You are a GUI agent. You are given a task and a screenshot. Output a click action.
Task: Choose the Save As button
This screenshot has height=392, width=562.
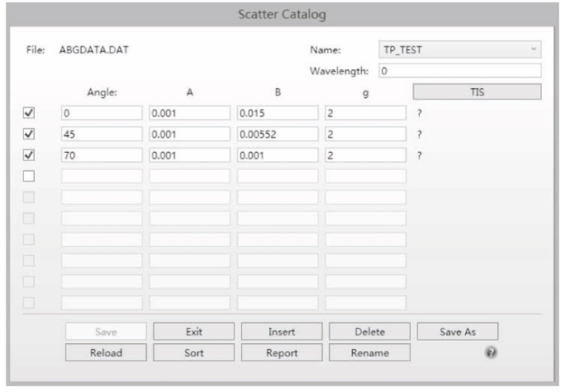pos(457,332)
